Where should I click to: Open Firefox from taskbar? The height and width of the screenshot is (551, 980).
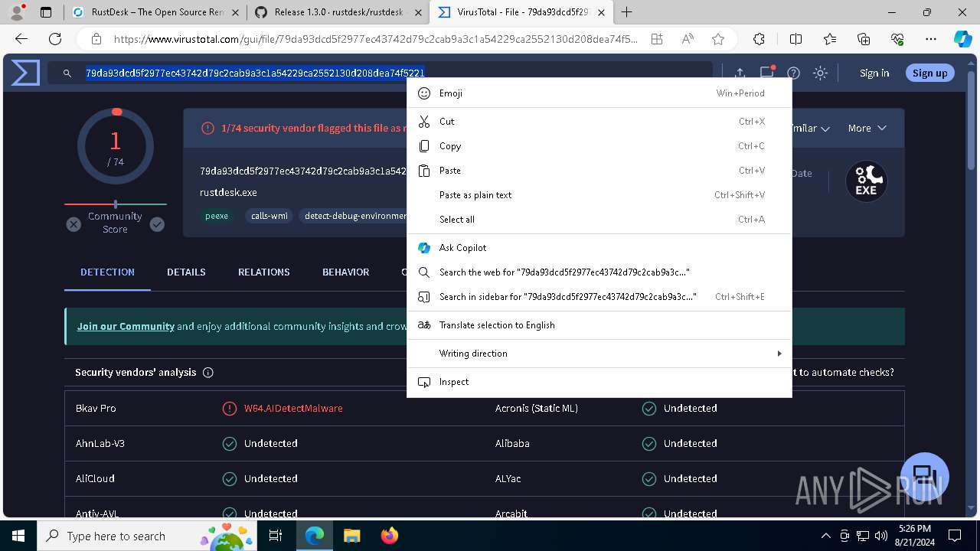[390, 536]
